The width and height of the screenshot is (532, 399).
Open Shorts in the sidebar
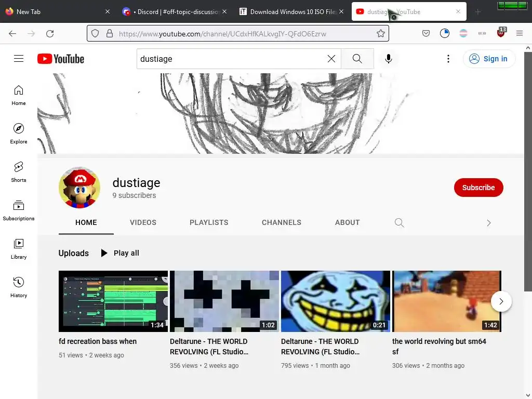[x=19, y=172]
